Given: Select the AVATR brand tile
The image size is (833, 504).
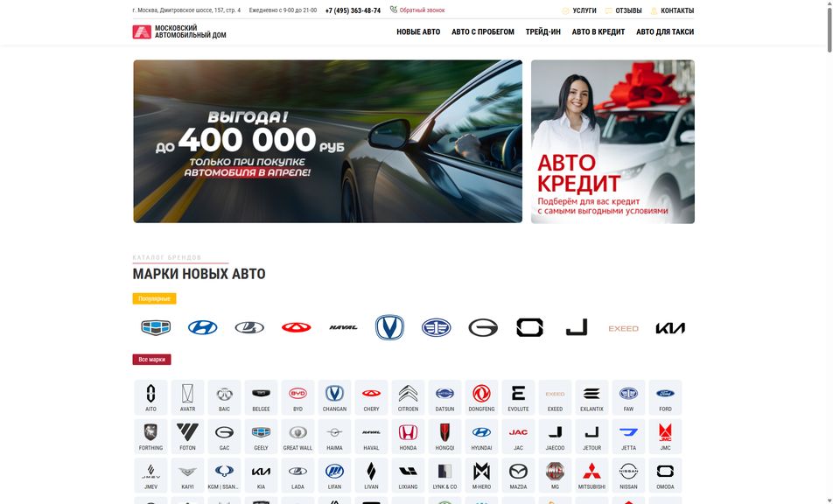Looking at the screenshot, I should coord(187,397).
